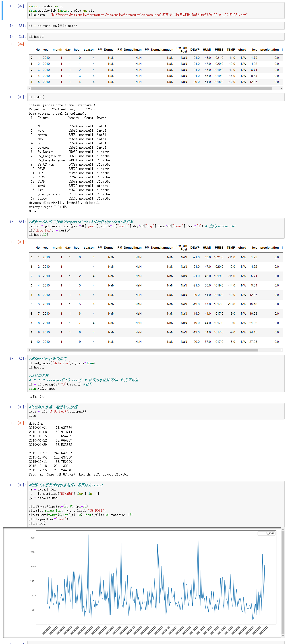Click the 2015-11-27 242.642857 series row
This screenshot has width=288, height=644.
(50, 453)
